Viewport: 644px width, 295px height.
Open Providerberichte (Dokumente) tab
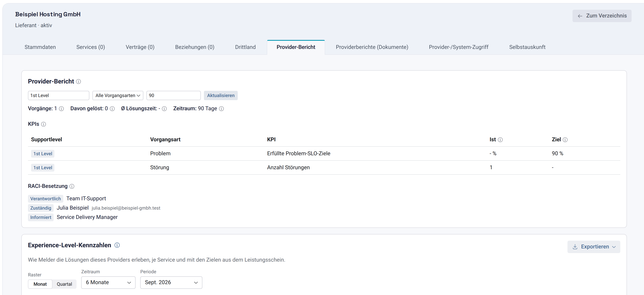pyautogui.click(x=372, y=47)
